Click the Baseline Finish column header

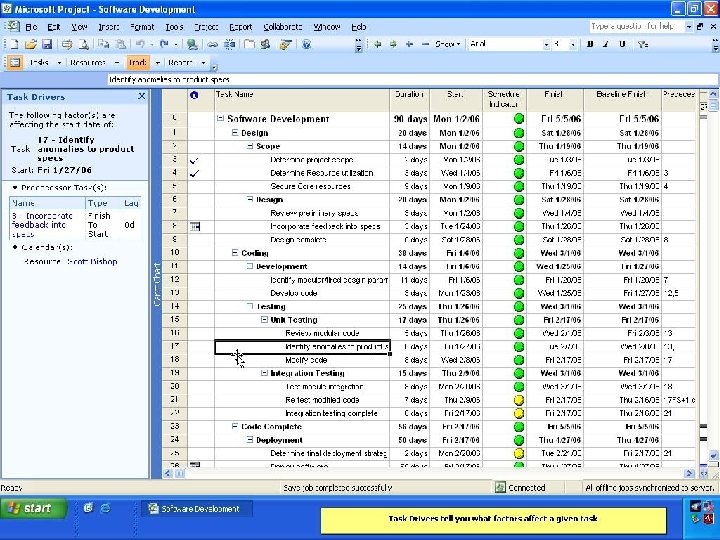click(621, 99)
